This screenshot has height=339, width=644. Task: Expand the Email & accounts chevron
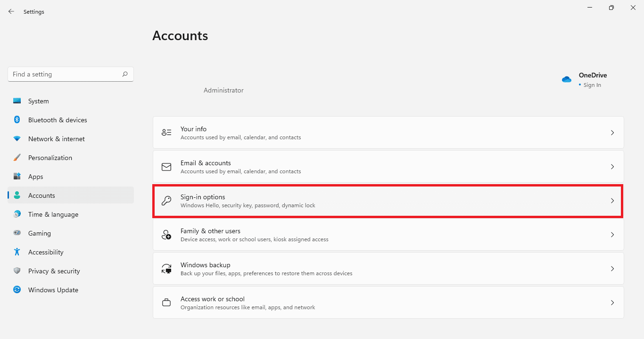[x=612, y=167]
